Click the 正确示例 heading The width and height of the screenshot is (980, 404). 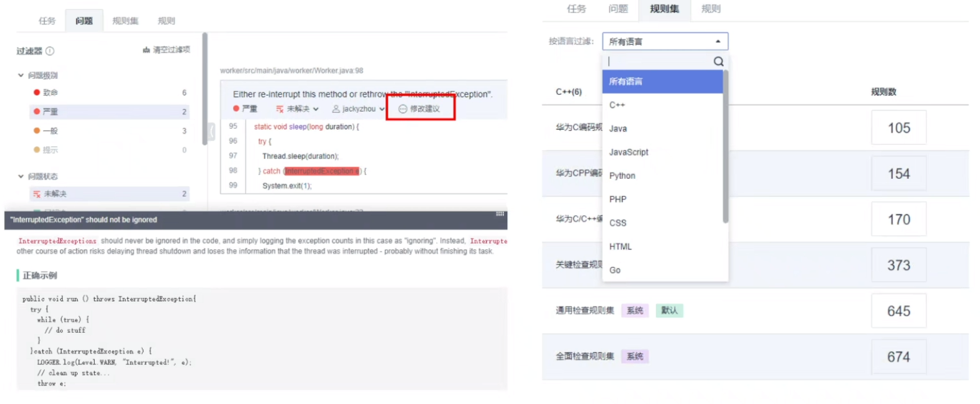pos(40,276)
